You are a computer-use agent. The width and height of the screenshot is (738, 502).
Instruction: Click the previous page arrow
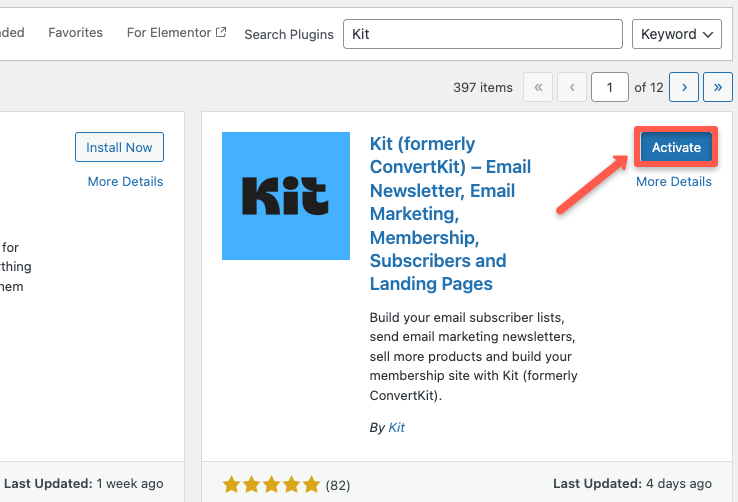(x=572, y=87)
